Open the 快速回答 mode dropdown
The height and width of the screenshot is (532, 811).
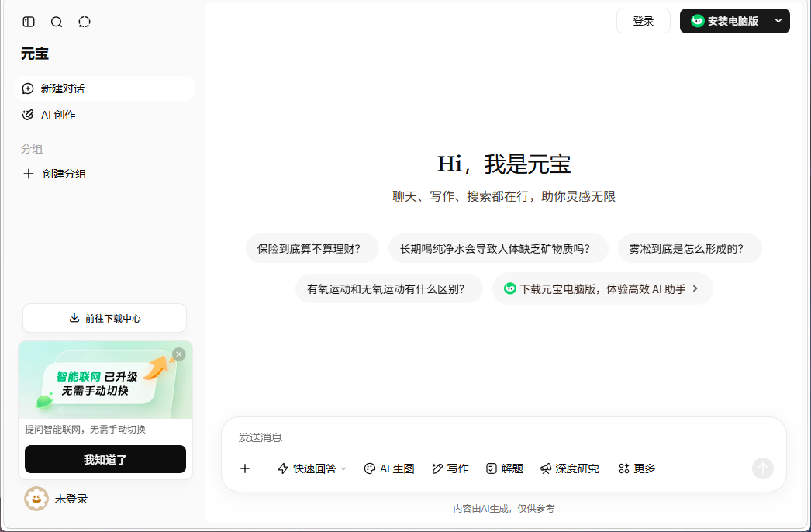[x=312, y=468]
